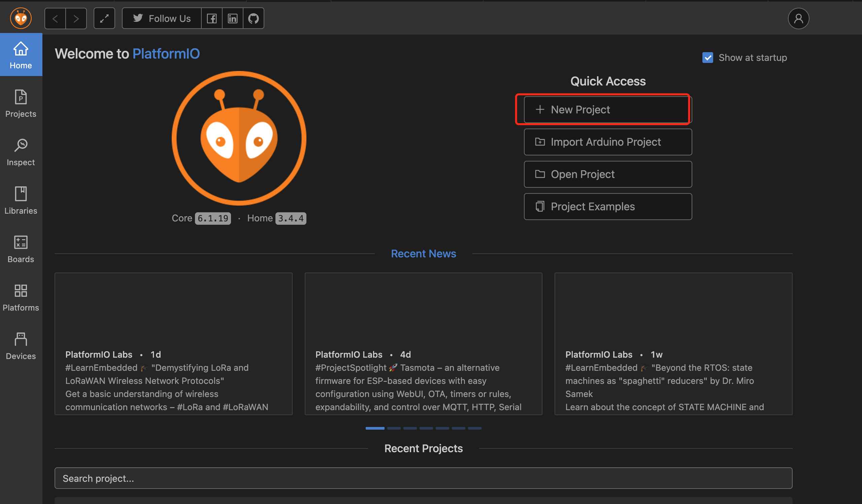
Task: Select the last news carousel indicator
Action: (475, 428)
